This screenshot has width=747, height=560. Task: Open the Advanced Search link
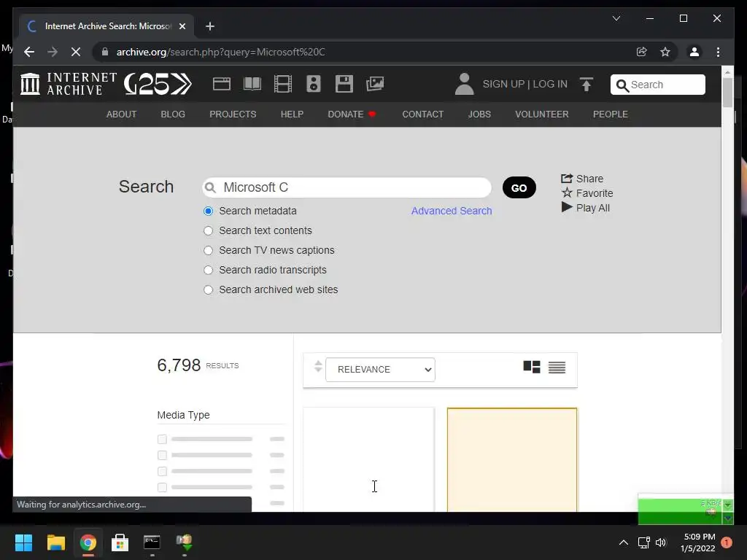[452, 211]
